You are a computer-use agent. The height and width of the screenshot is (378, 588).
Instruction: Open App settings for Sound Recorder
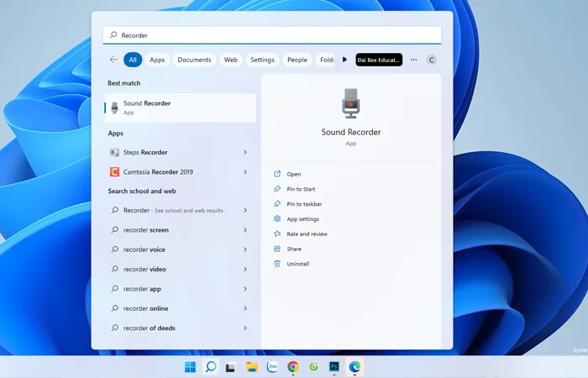[x=302, y=219]
